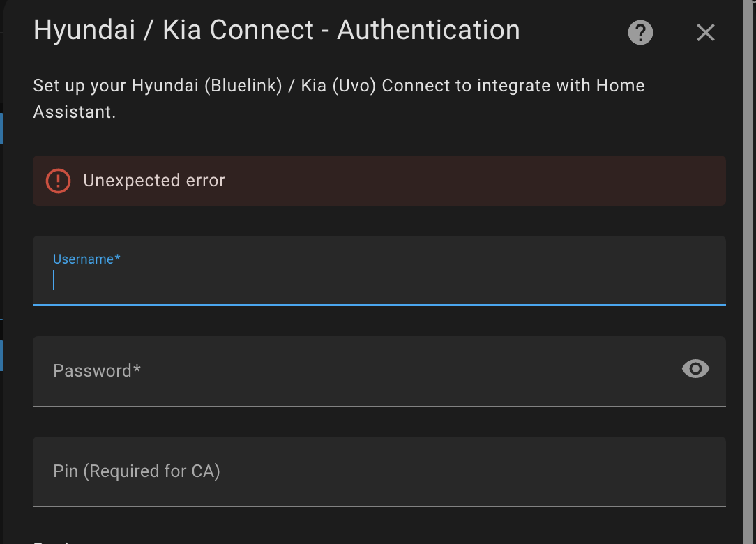This screenshot has height=544, width=756.
Task: Tap the close icon top right
Action: point(705,32)
